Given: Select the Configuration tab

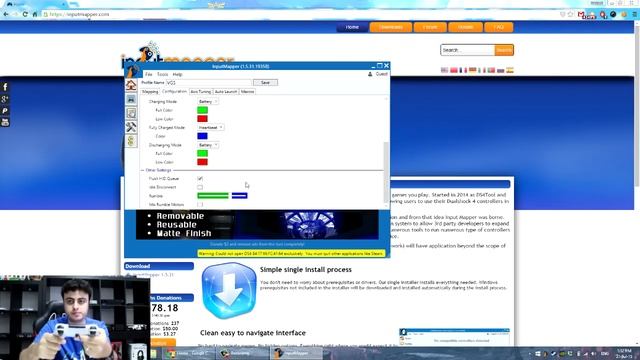Looking at the screenshot, I should (174, 91).
